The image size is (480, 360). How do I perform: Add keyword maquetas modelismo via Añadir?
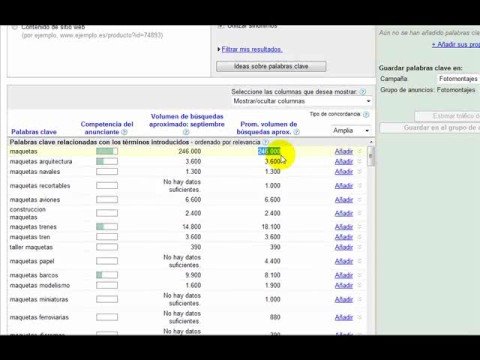(x=344, y=285)
